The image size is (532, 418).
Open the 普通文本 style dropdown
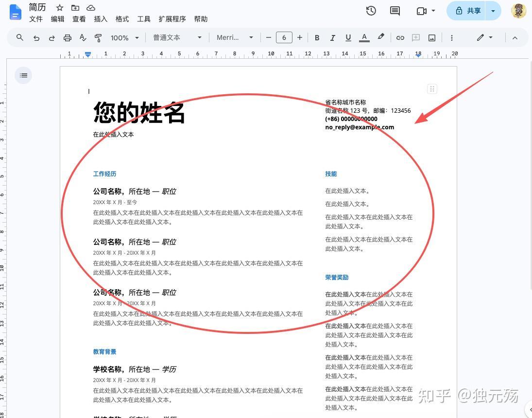pos(177,38)
